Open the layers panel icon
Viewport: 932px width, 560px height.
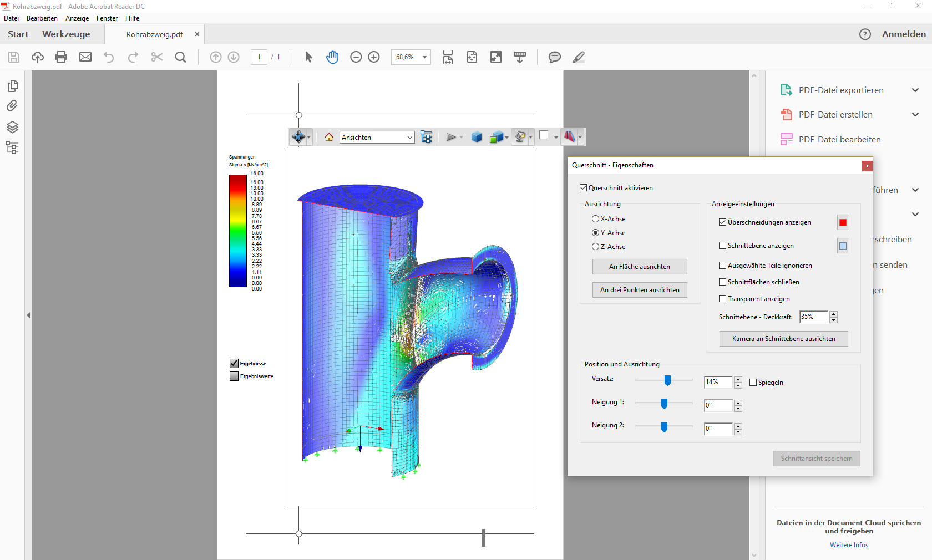pos(12,127)
